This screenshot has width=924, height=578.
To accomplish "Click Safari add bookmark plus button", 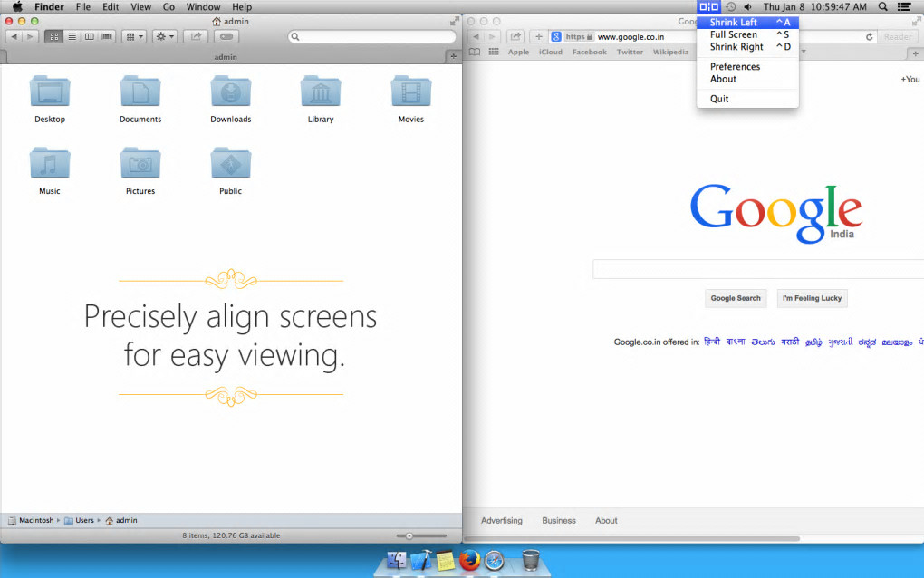I will 539,36.
